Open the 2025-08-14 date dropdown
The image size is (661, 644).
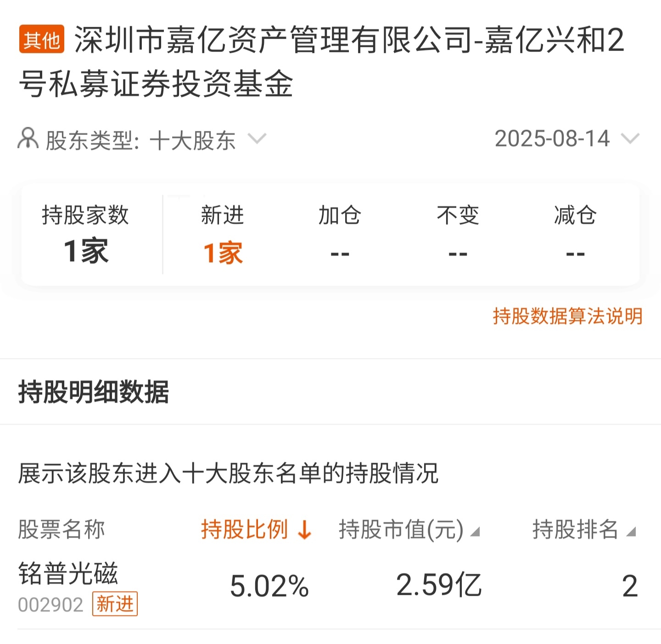(630, 139)
